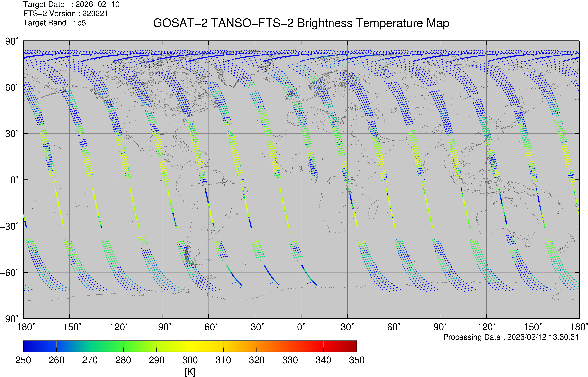Image resolution: width=588 pixels, height=377 pixels.
Task: Click the Target Band b5 label
Action: point(54,23)
